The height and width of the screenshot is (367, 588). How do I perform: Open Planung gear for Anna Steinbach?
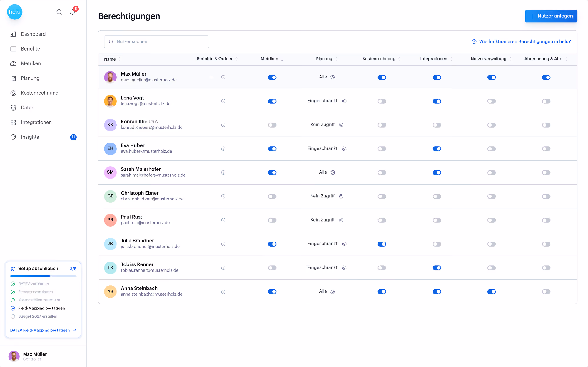(x=333, y=292)
